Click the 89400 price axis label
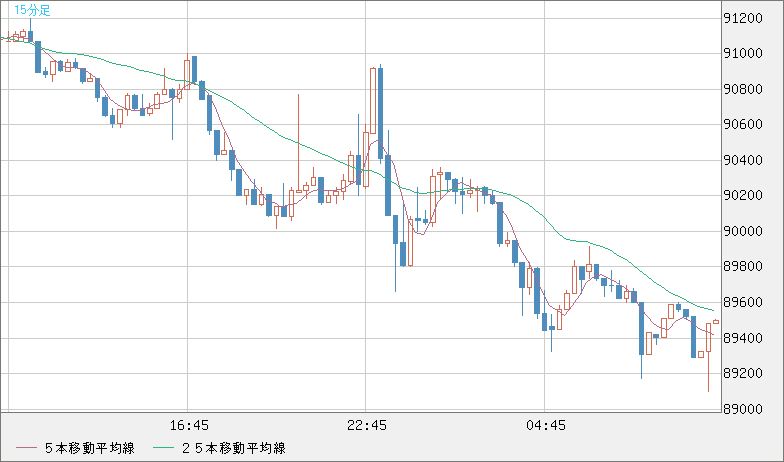 point(743,338)
